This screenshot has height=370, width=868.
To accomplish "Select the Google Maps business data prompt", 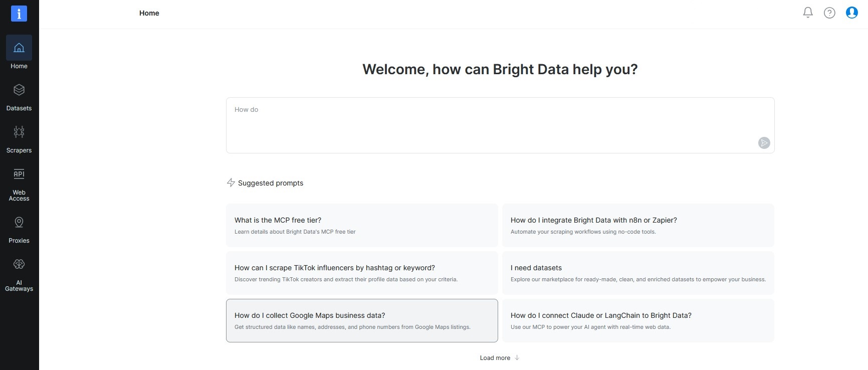I will coord(362,320).
